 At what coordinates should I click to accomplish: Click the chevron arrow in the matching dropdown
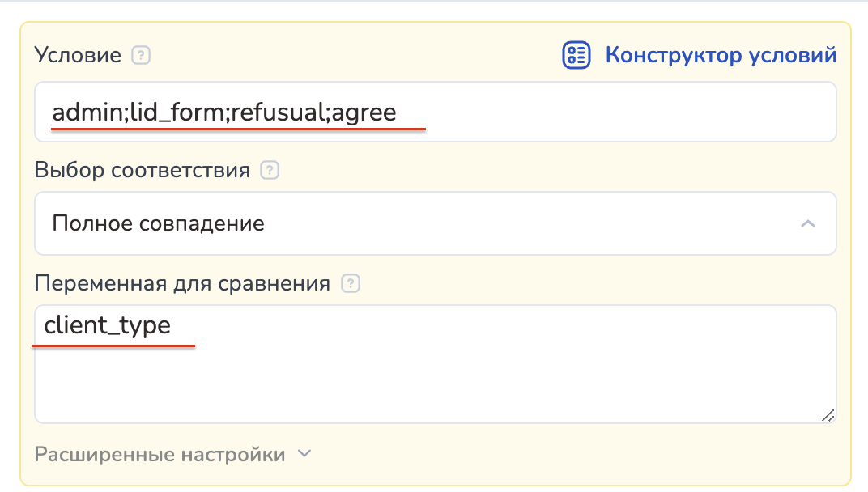click(x=807, y=223)
